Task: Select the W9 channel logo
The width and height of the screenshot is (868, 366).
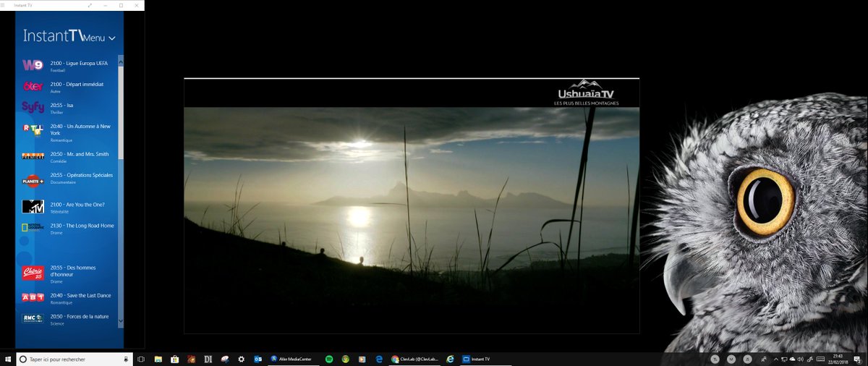Action: coord(33,65)
